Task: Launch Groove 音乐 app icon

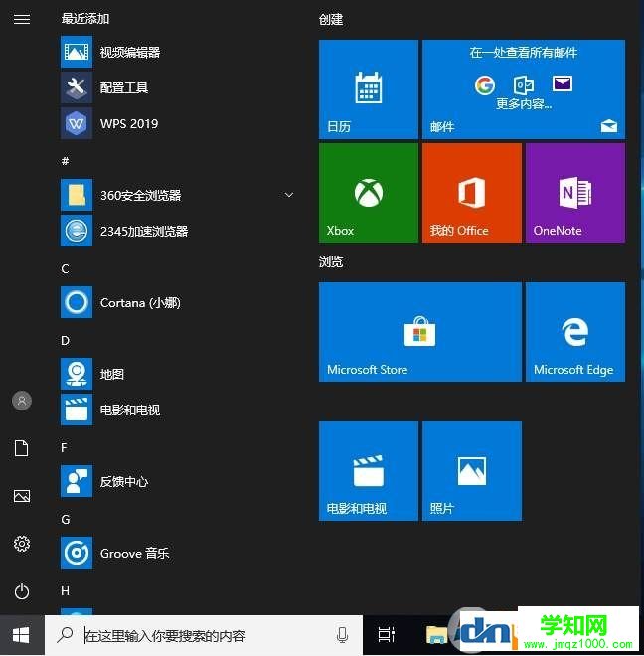Action: (x=77, y=553)
